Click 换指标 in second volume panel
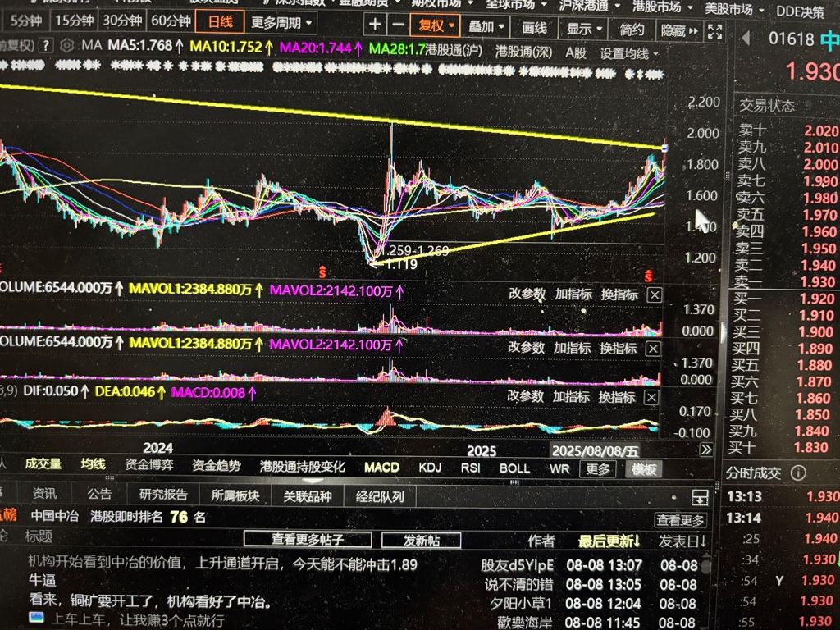840x630 pixels. pos(618,349)
